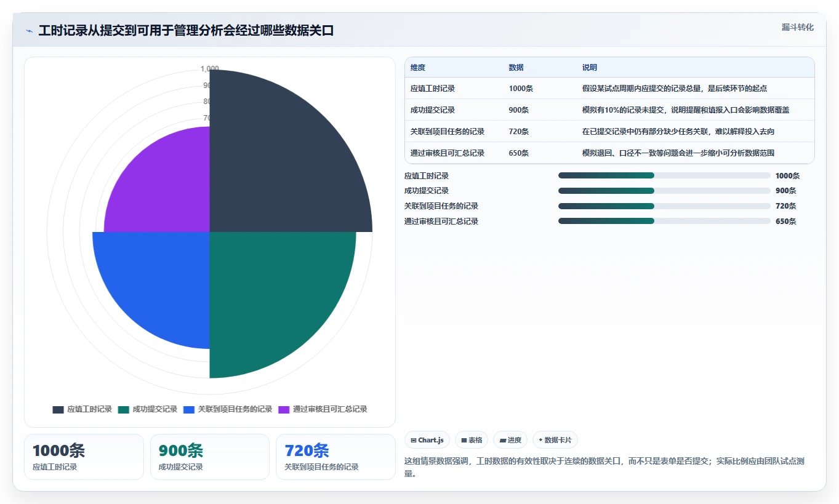Click the Chart.js tag chip
839x504 pixels.
[427, 440]
